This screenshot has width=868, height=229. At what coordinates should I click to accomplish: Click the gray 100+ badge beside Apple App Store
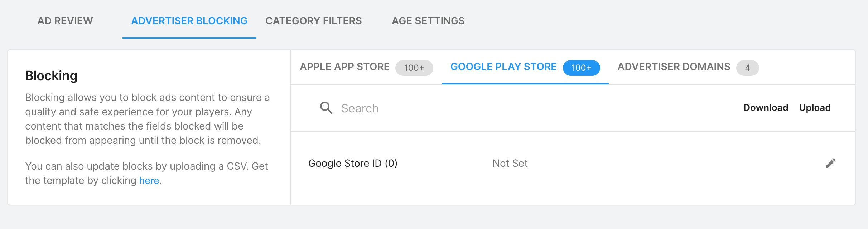[x=414, y=68]
